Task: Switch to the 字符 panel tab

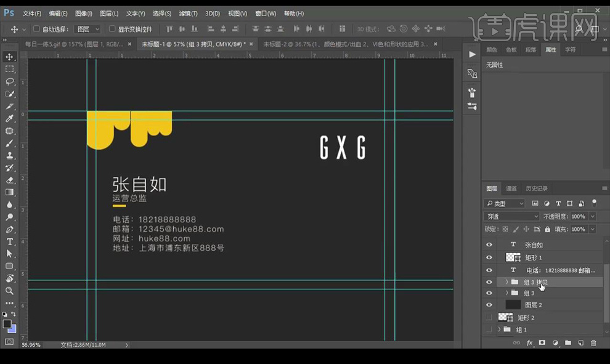Action: pos(571,49)
